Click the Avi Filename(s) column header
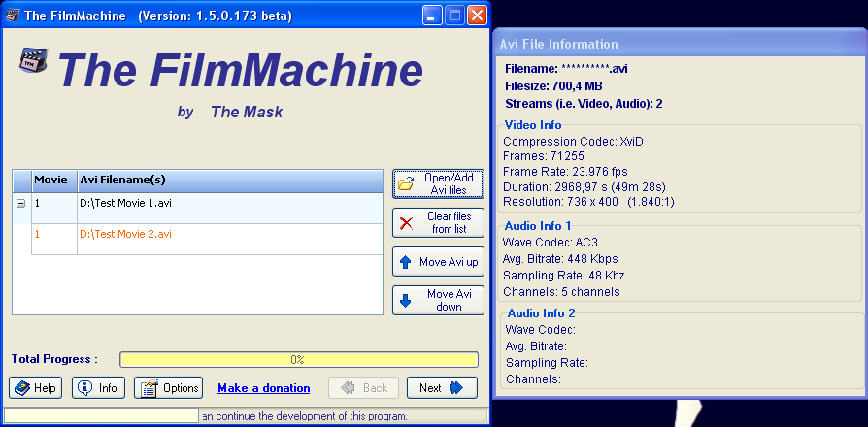Screen dimensions: 868x427 point(230,181)
